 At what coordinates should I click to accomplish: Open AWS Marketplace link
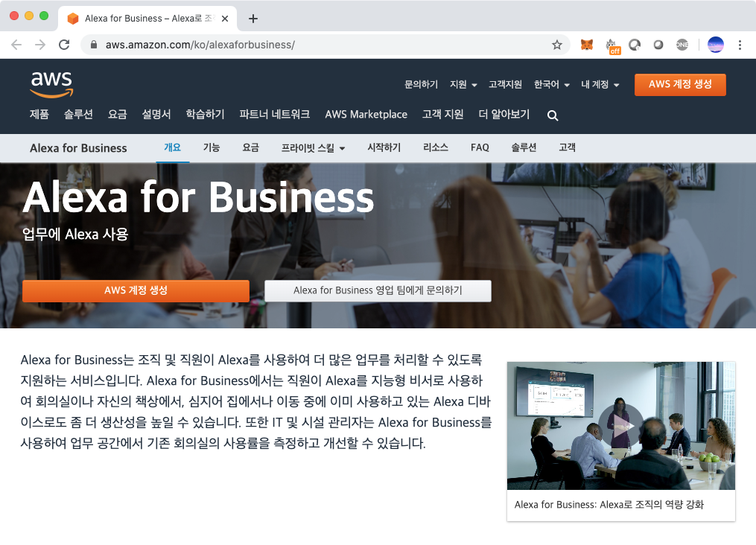(366, 114)
